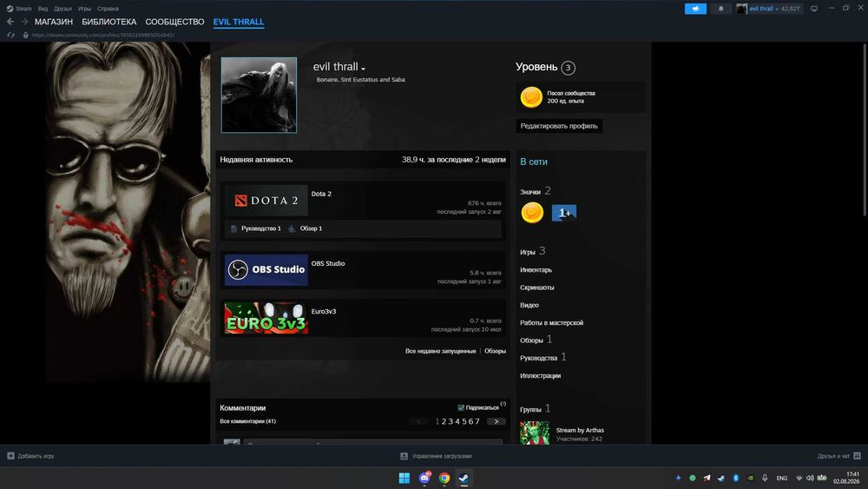Open the OBS Studio banner
This screenshot has width=868, height=489.
(x=266, y=270)
